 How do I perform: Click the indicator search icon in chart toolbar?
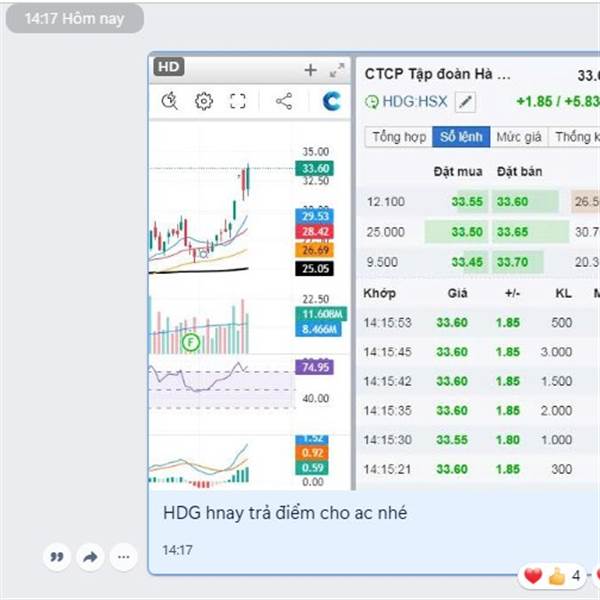(x=170, y=101)
